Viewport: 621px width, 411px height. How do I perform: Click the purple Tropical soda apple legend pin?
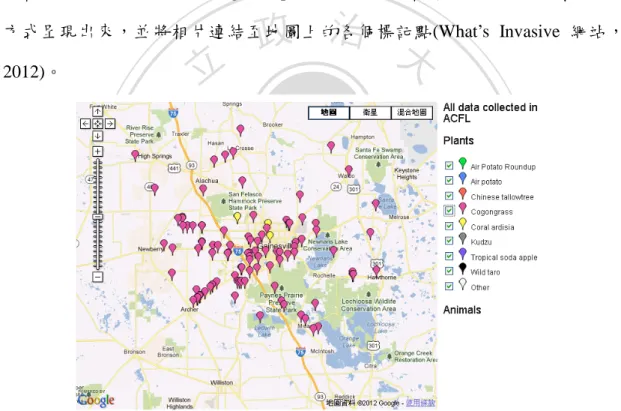pyautogui.click(x=462, y=253)
